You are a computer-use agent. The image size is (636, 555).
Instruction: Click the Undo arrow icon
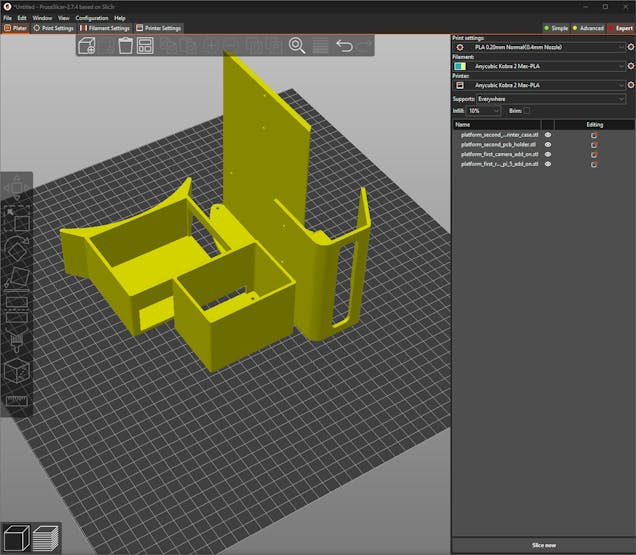(x=344, y=46)
